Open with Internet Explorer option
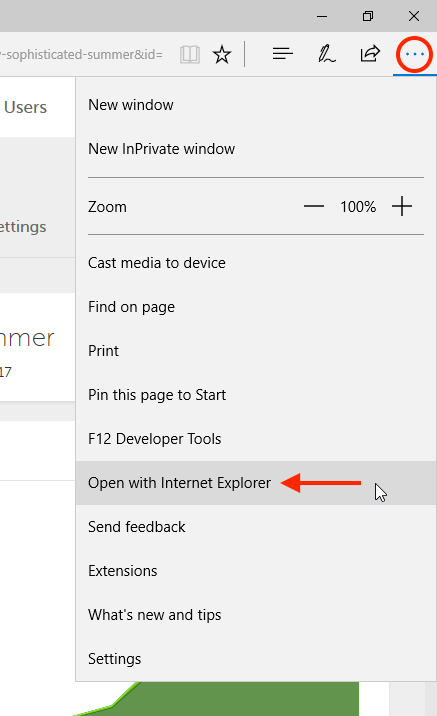The width and height of the screenshot is (437, 716). point(256,483)
